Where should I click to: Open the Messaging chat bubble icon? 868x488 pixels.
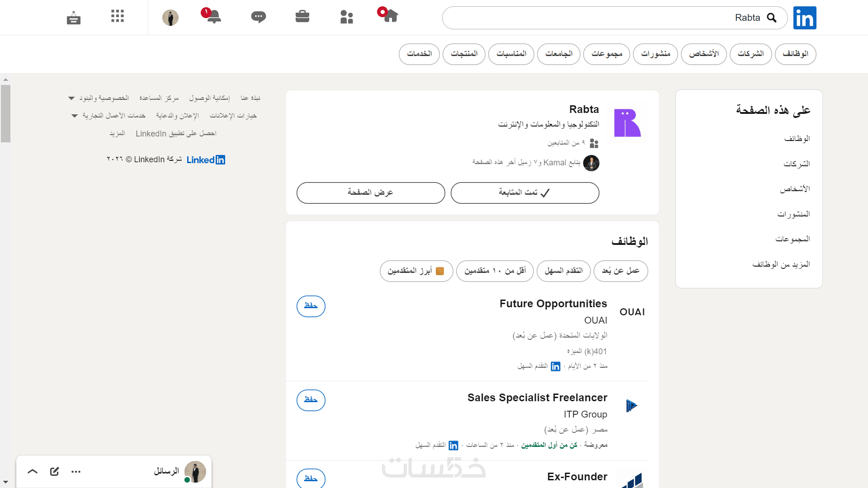[258, 17]
